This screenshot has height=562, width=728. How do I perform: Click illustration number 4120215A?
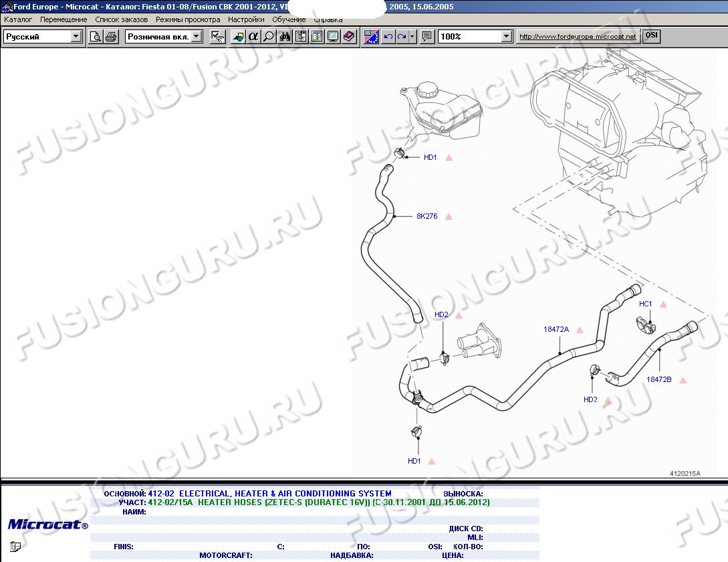(x=685, y=473)
